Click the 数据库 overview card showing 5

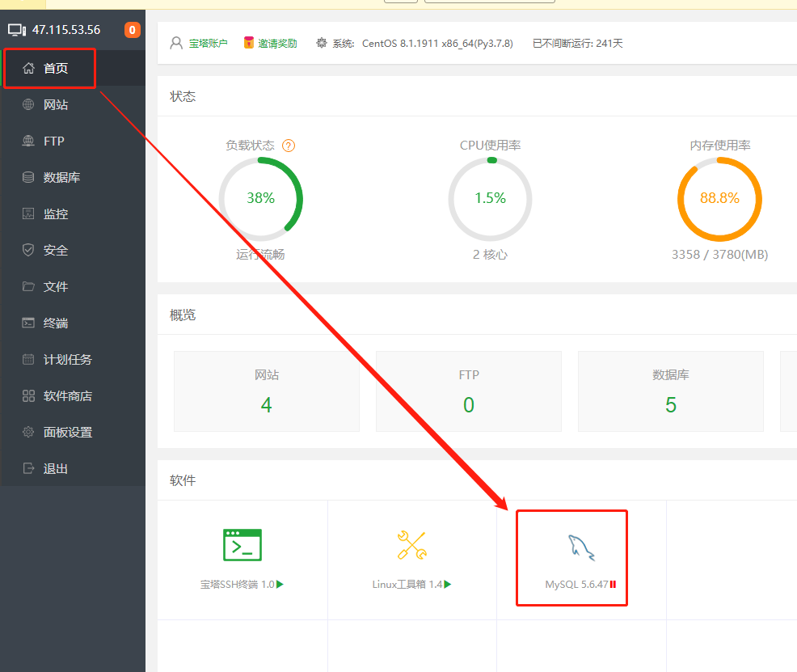pyautogui.click(x=670, y=391)
